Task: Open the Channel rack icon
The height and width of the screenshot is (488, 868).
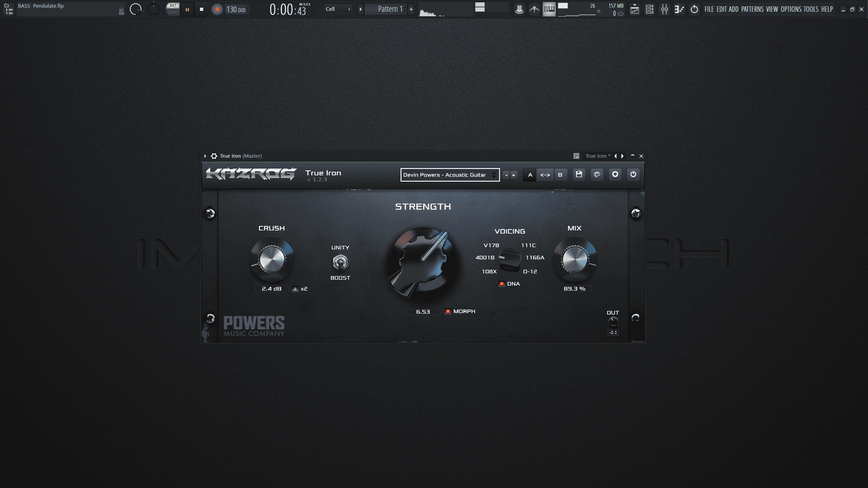Action: tap(650, 9)
